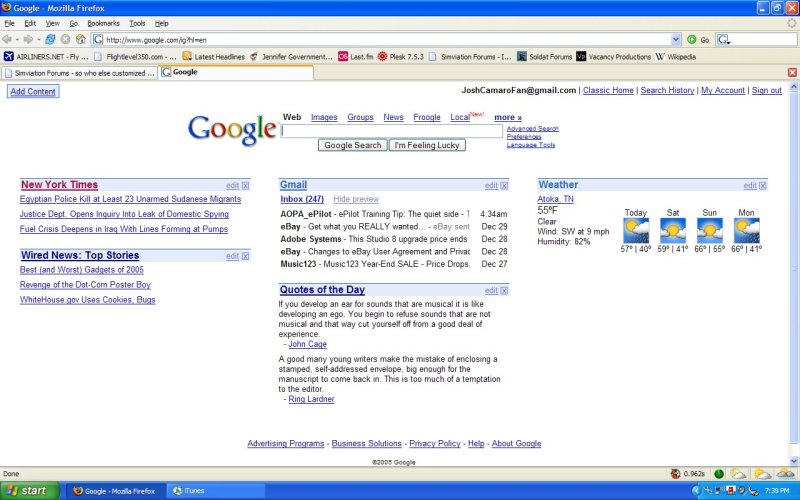Screen dimensions: 800x500
Task: Open the Bookmarks menu
Action: point(101,22)
